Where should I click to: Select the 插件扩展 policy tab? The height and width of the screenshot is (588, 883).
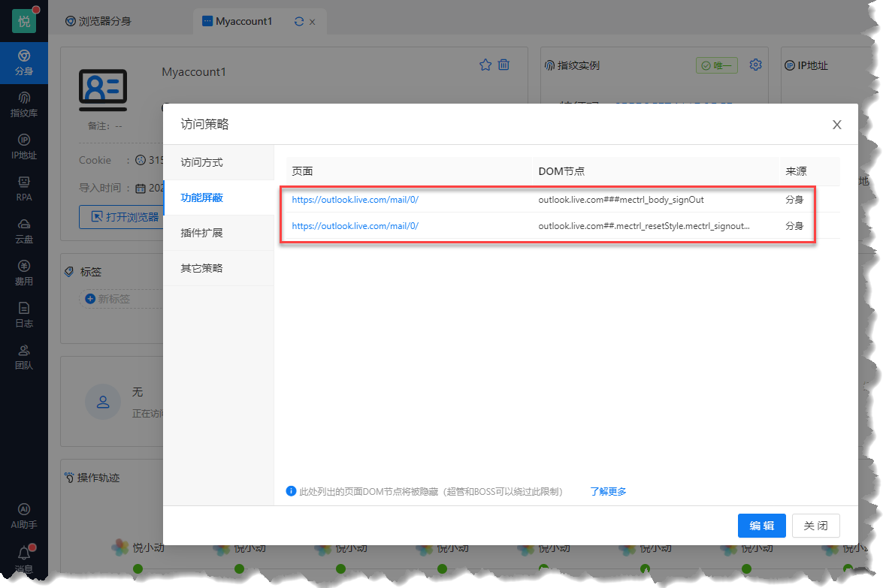(219, 233)
